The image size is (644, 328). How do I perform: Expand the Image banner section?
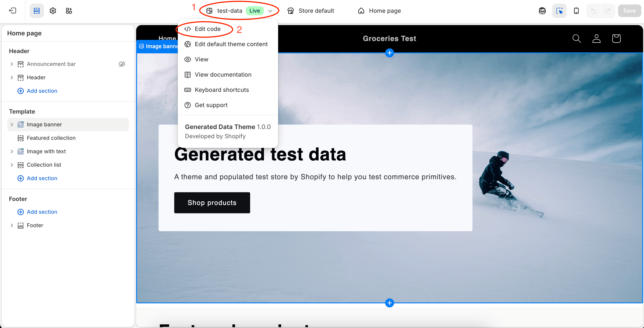pos(12,125)
